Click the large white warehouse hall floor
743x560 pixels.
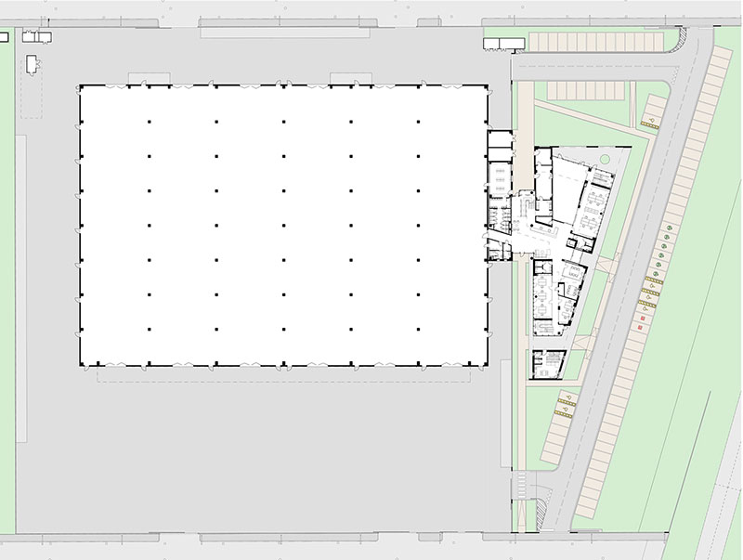pos(283,226)
